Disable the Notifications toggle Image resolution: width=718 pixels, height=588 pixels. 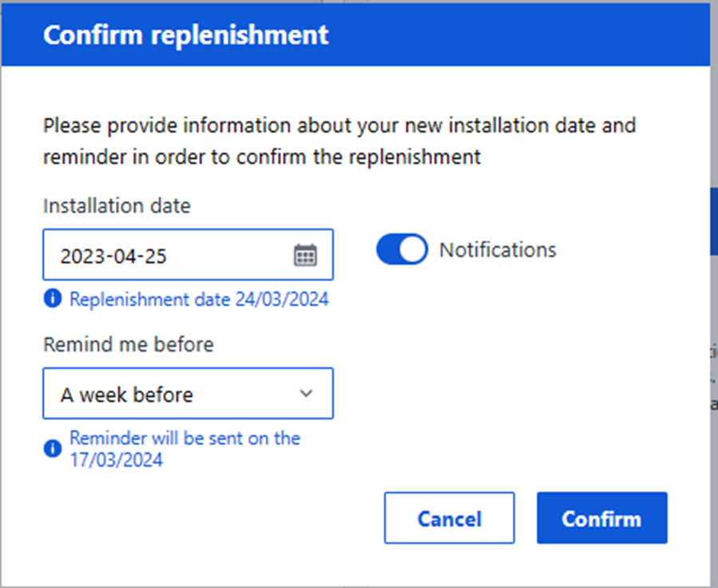point(402,249)
